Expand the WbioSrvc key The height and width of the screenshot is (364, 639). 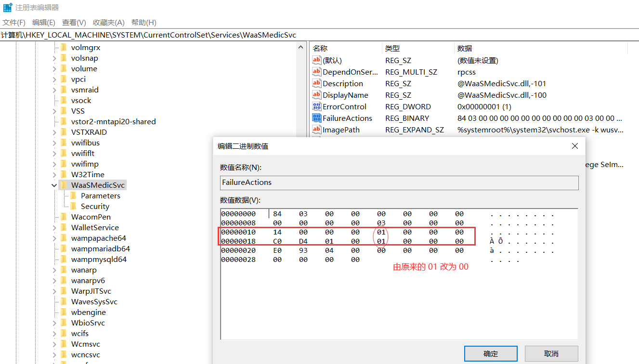pyautogui.click(x=54, y=323)
